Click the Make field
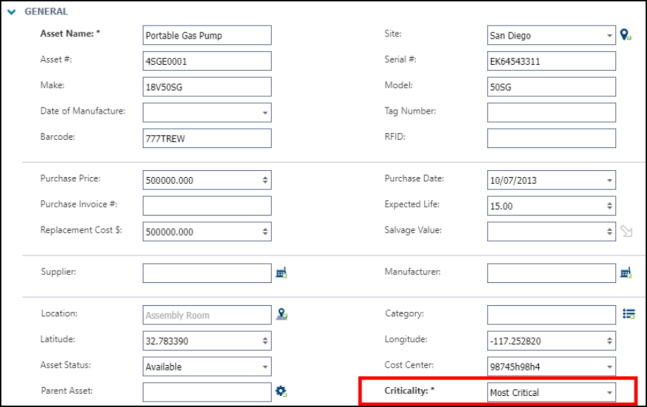 (x=207, y=87)
